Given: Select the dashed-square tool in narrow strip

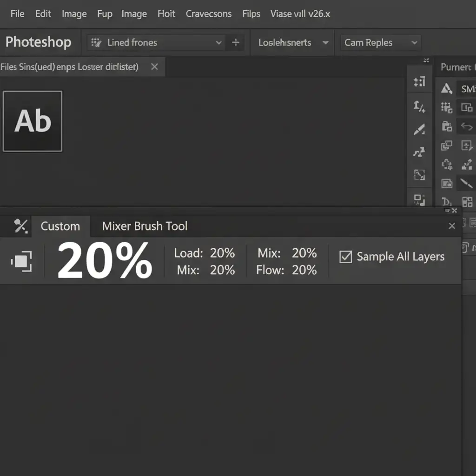Looking at the screenshot, I should [419, 175].
